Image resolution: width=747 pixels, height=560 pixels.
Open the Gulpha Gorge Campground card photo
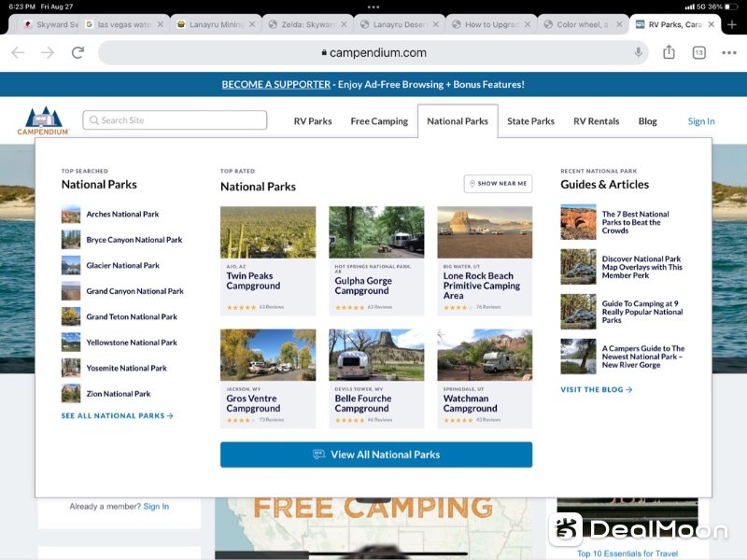coord(376,232)
